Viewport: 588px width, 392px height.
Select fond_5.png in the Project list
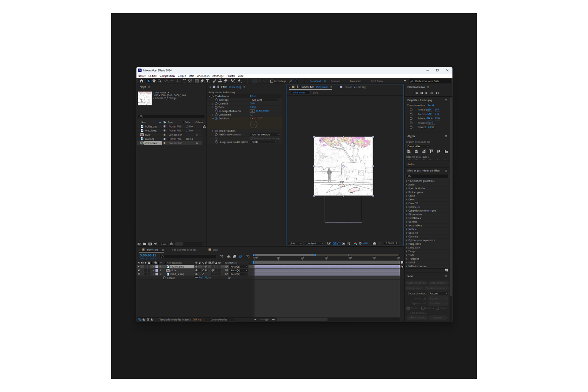(150, 131)
